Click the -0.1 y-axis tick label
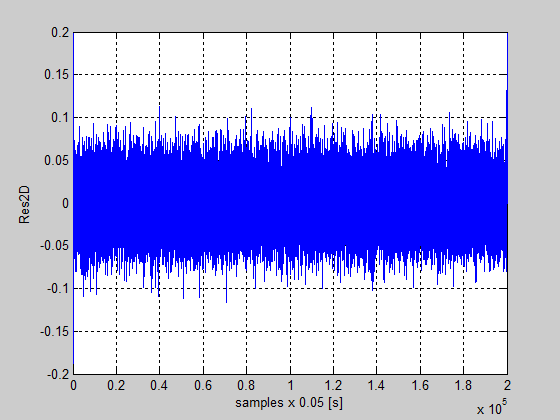The height and width of the screenshot is (420, 560). tap(58, 289)
